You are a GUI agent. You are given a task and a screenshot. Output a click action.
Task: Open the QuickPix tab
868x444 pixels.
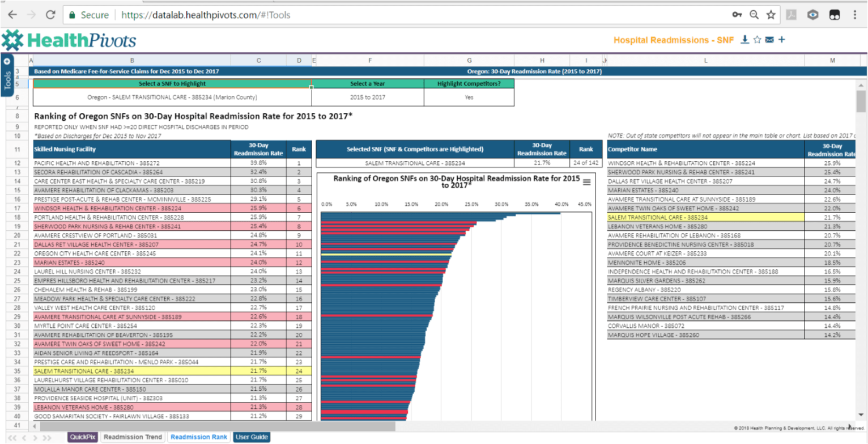point(83,437)
